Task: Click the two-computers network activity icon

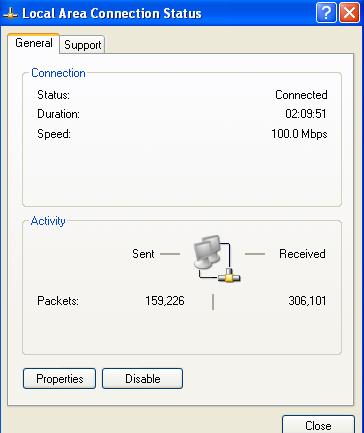Action: pyautogui.click(x=217, y=259)
